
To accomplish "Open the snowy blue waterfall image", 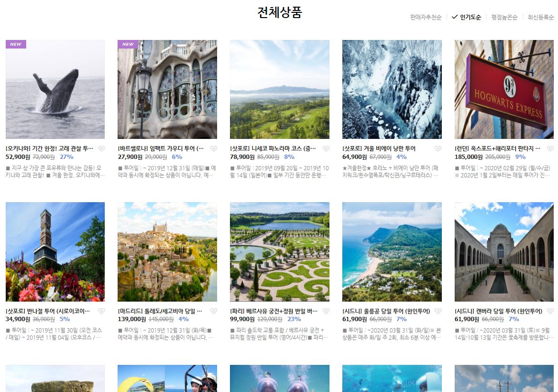I will click(x=392, y=89).
